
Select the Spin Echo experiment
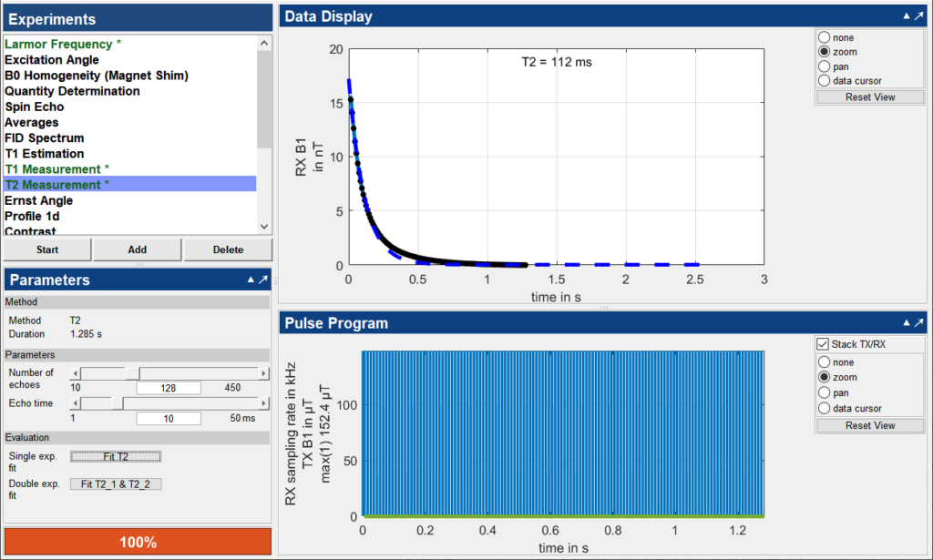coord(35,107)
